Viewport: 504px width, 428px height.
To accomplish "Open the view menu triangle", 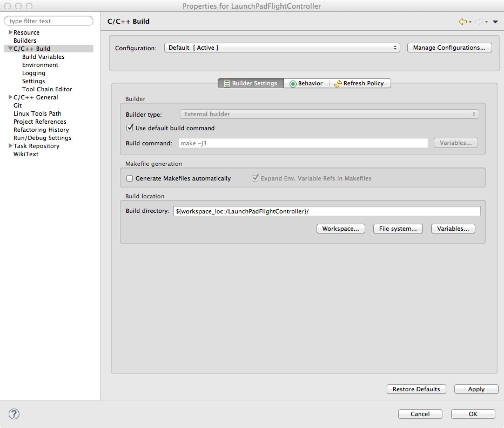I will [x=495, y=22].
